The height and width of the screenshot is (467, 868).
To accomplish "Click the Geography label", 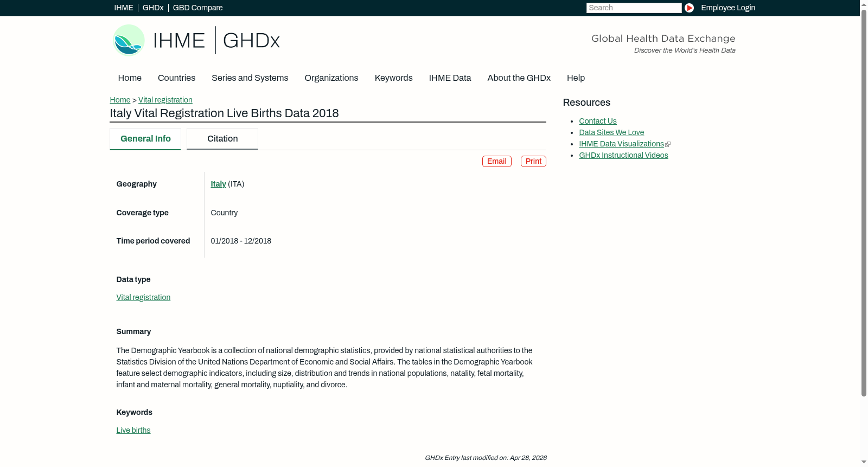I will click(136, 184).
